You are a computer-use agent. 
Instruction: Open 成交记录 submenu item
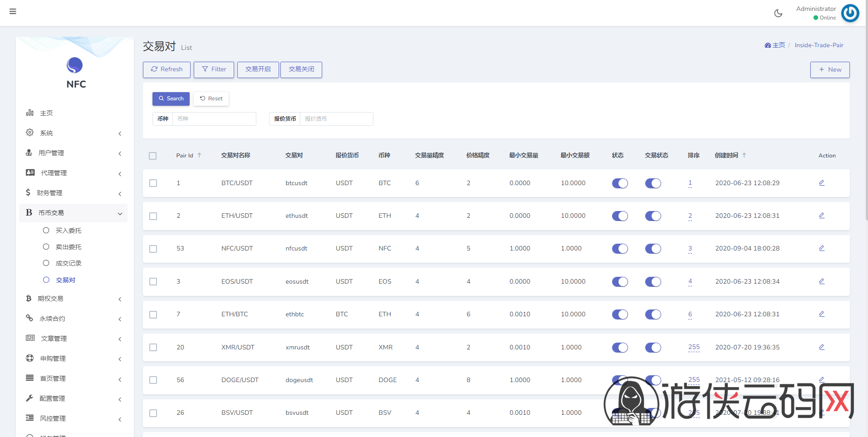click(69, 263)
